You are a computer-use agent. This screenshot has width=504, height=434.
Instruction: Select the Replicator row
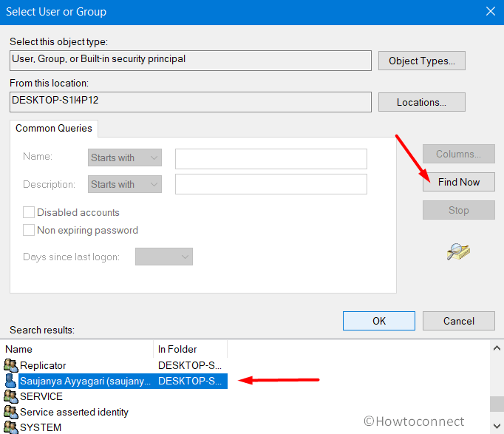point(116,365)
